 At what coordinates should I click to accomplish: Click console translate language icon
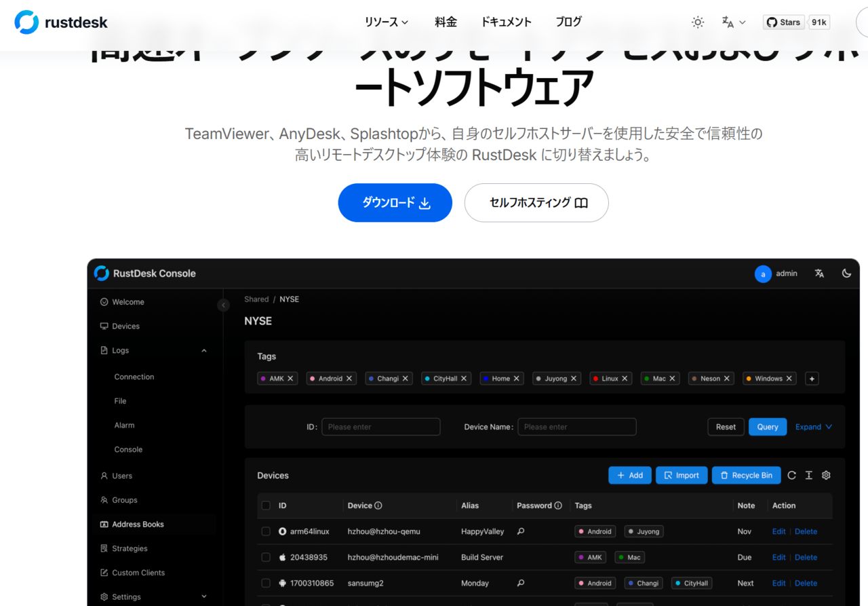click(819, 273)
